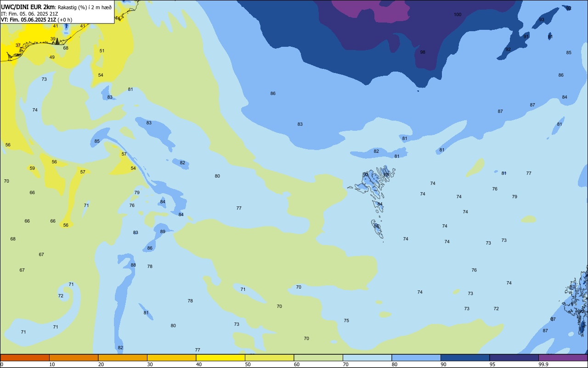Click the '98' humidity value on the map
This screenshot has width=588, height=368.
pyautogui.click(x=423, y=52)
